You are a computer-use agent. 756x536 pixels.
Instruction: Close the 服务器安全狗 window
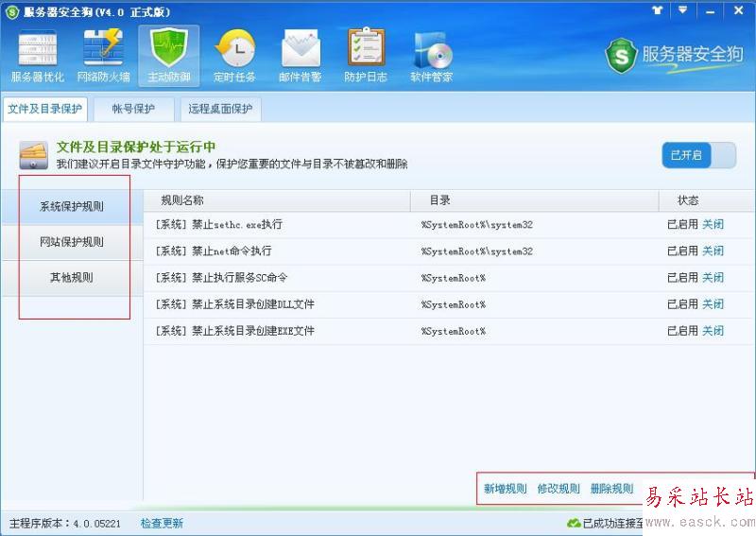[738, 10]
